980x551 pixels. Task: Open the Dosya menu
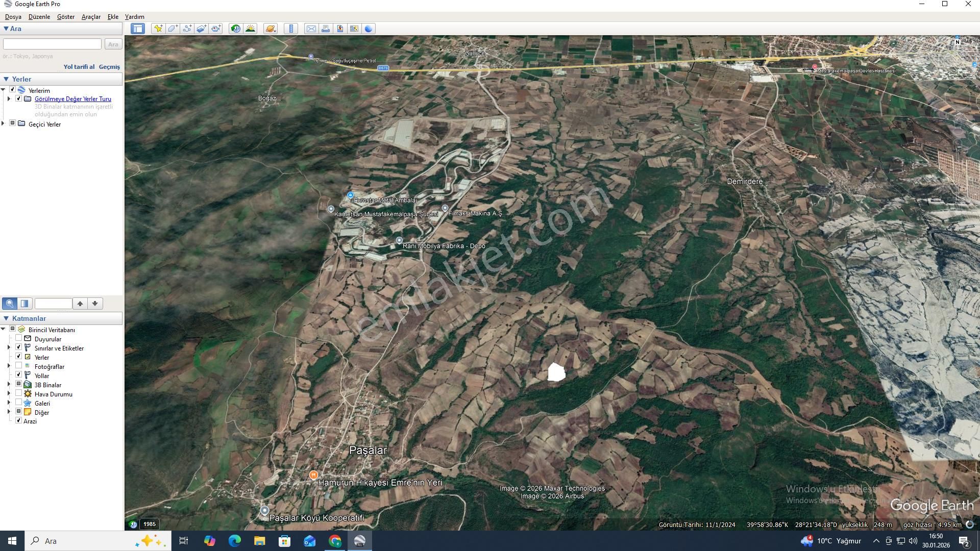click(x=13, y=17)
